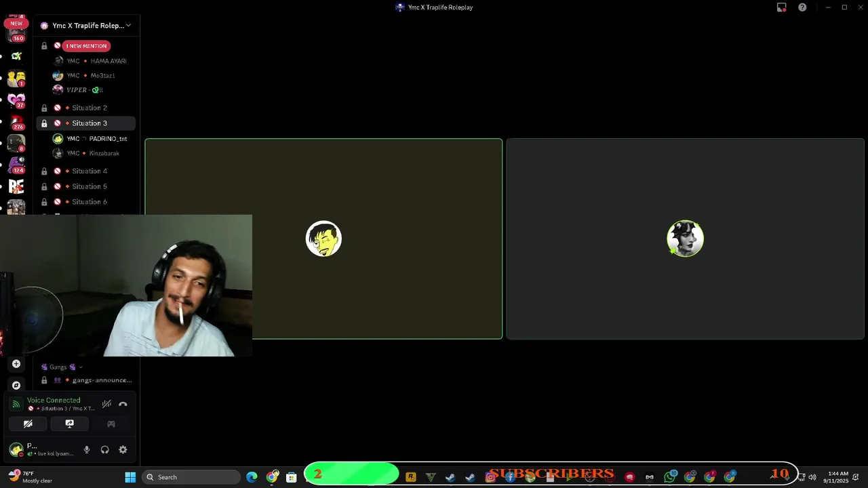The image size is (868, 488).
Task: Open yellow cartoon server with 1 badge
Action: click(16, 79)
